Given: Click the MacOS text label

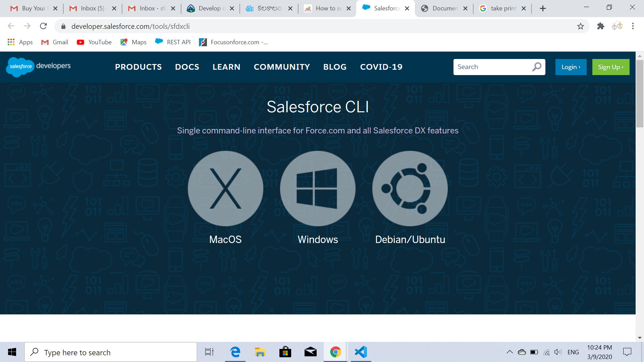Looking at the screenshot, I should pyautogui.click(x=225, y=239).
